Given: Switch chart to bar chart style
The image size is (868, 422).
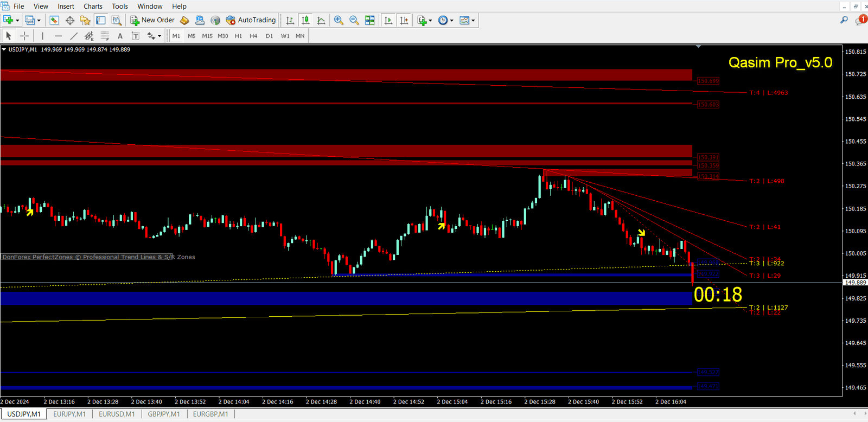Looking at the screenshot, I should [x=290, y=20].
